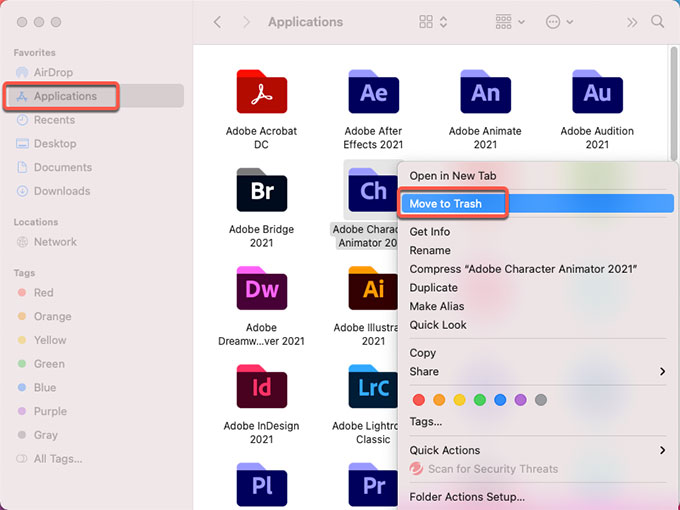This screenshot has height=510, width=680.
Task: Select the Adobe After Effects 2021 folder
Action: point(373,92)
